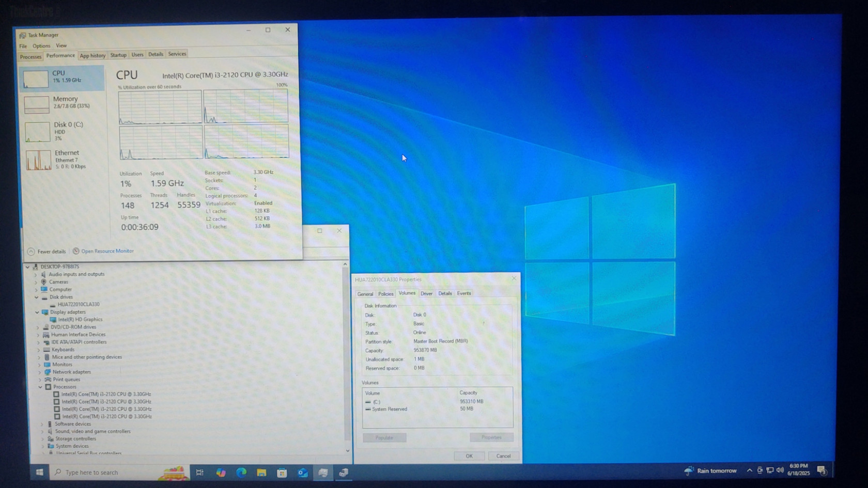Click the volume icon in system tray

tap(780, 470)
